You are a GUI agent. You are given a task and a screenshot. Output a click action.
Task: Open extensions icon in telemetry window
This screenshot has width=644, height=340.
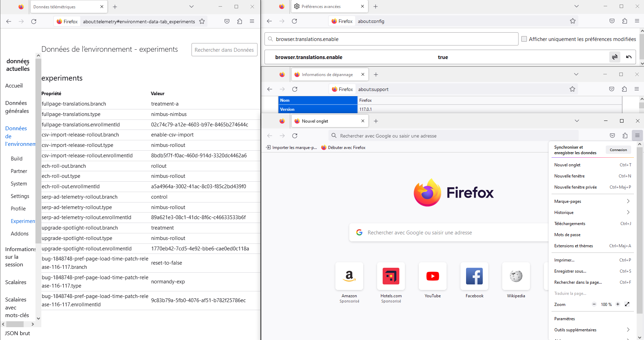click(x=239, y=22)
